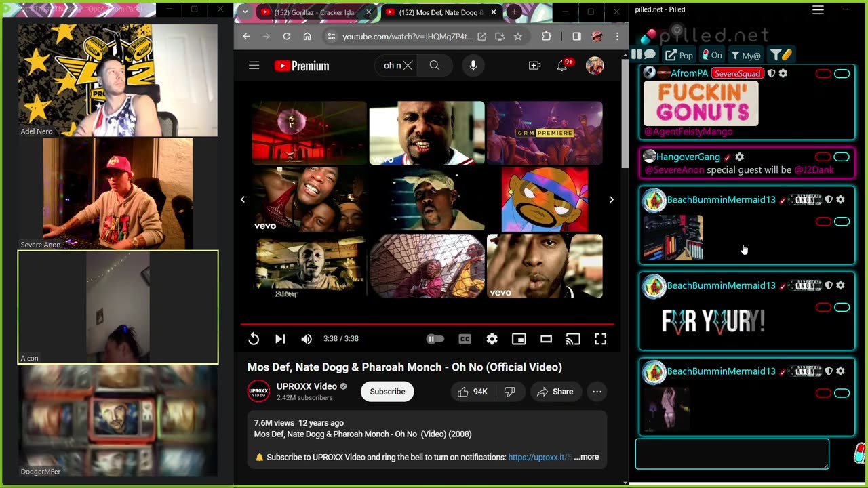This screenshot has width=868, height=488.
Task: Bookmark this page with the star
Action: point(518,37)
